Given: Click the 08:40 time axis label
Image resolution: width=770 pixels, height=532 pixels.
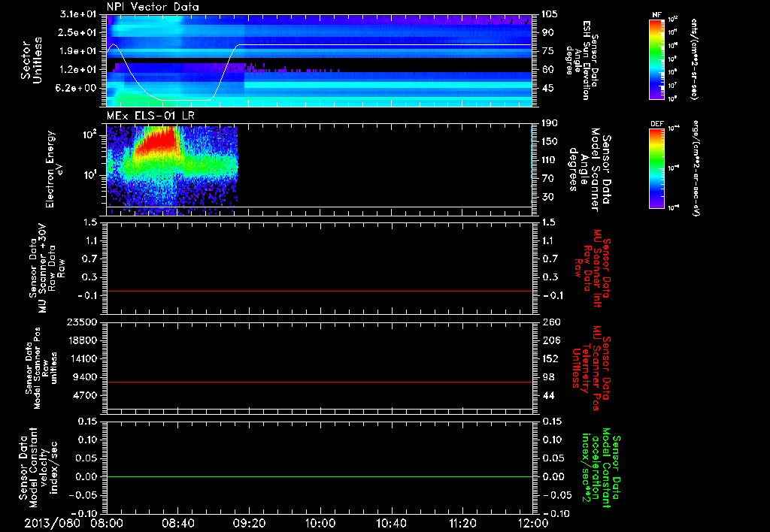Looking at the screenshot, I should tap(177, 522).
